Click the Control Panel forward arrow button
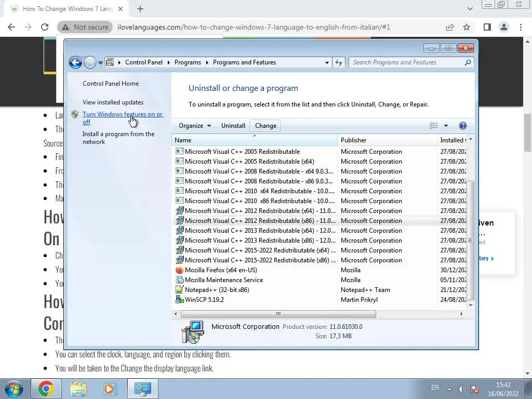 (90, 62)
